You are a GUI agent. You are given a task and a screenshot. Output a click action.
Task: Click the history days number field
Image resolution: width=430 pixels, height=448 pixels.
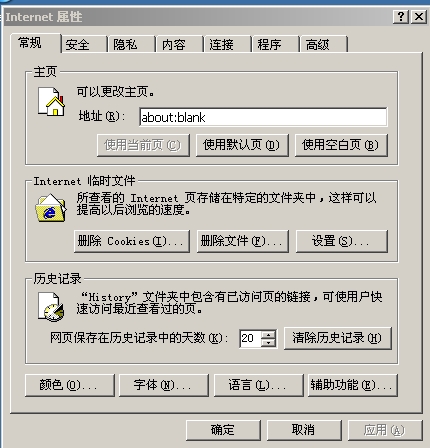click(x=250, y=338)
